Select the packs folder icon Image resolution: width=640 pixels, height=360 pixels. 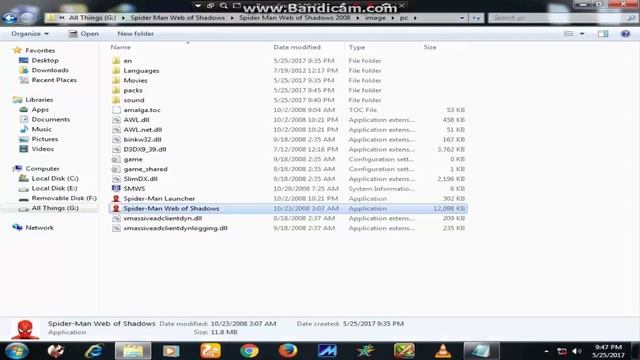click(116, 90)
